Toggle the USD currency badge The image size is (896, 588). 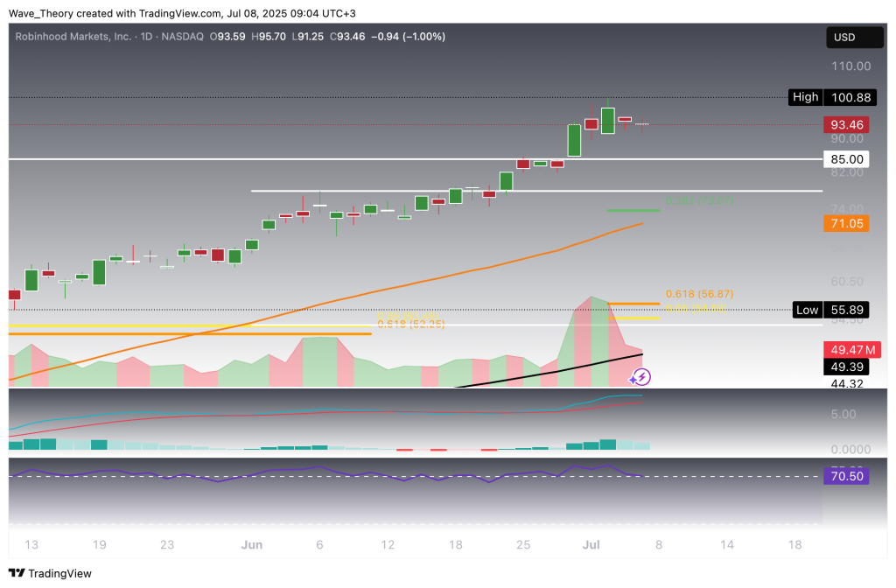coord(854,37)
